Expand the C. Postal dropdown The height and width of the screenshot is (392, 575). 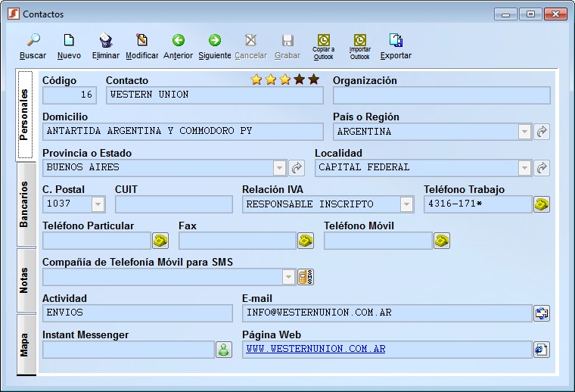(x=98, y=204)
